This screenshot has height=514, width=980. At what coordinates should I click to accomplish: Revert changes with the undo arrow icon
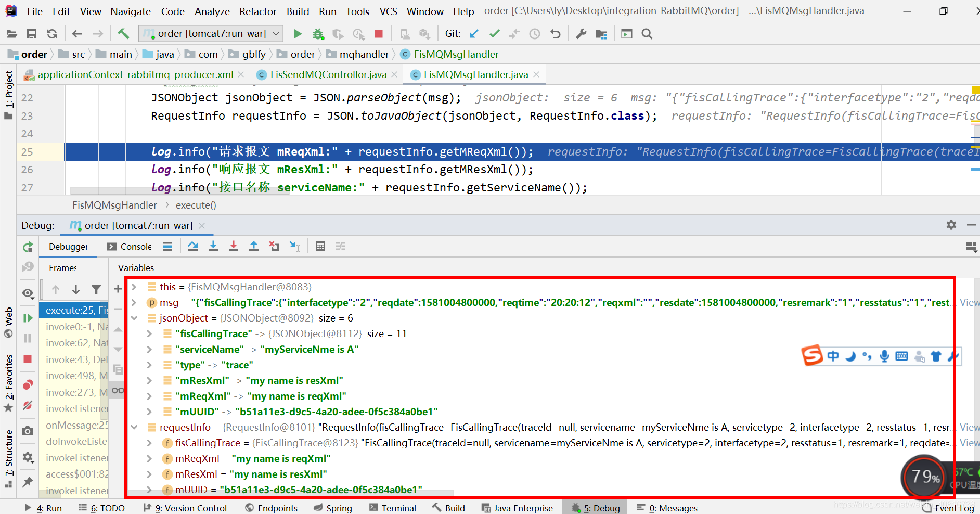[x=556, y=34]
